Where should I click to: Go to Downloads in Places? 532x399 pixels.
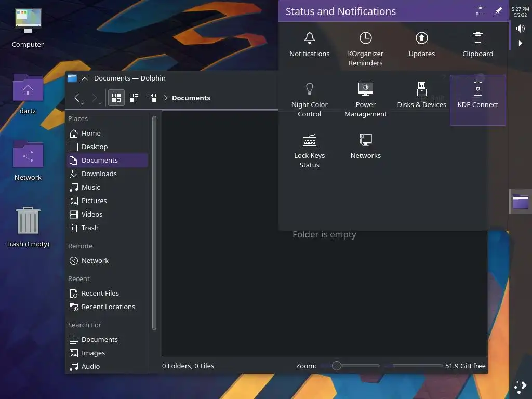click(x=107, y=174)
